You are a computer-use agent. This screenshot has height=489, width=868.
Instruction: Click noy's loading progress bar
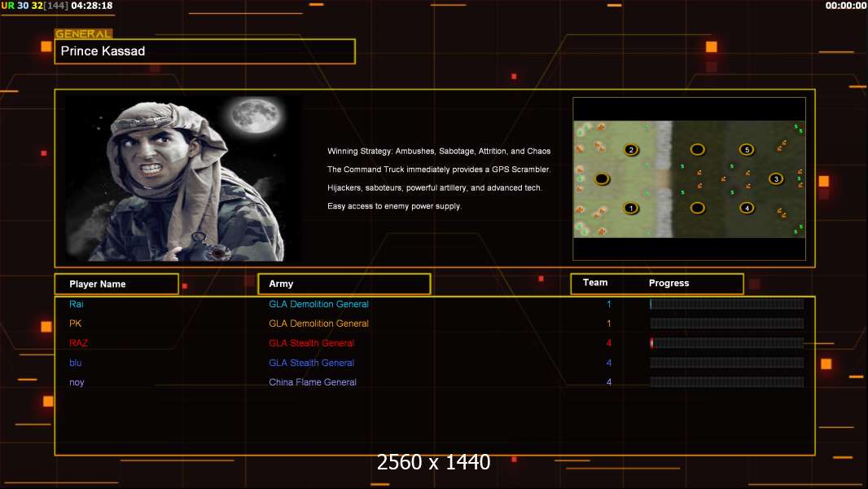[x=727, y=382]
